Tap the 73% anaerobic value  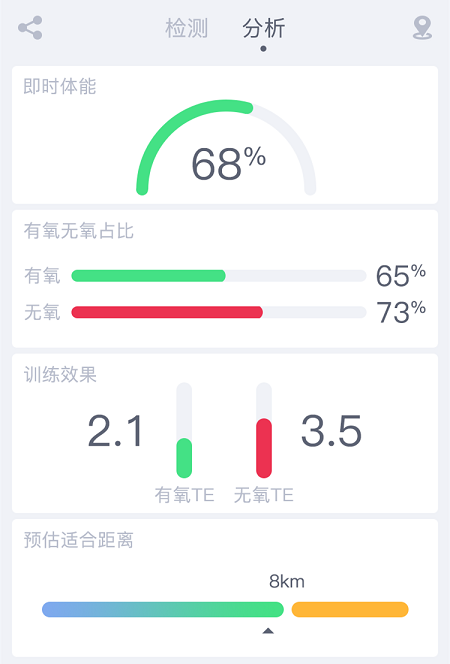[401, 312]
